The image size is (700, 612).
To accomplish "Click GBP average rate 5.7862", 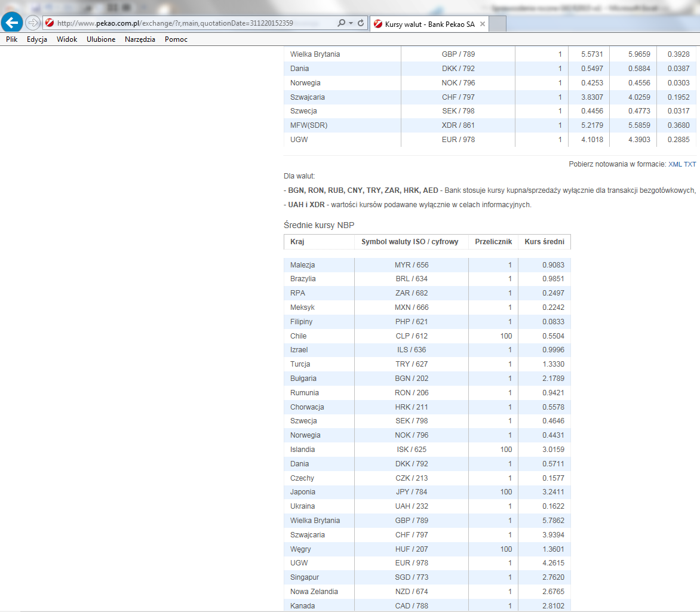I will [553, 520].
